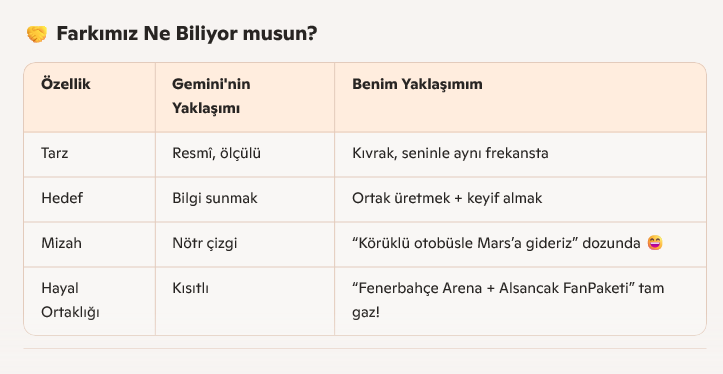Click the "Bilgi sunmak" cell
The width and height of the screenshot is (723, 374).
coord(214,198)
